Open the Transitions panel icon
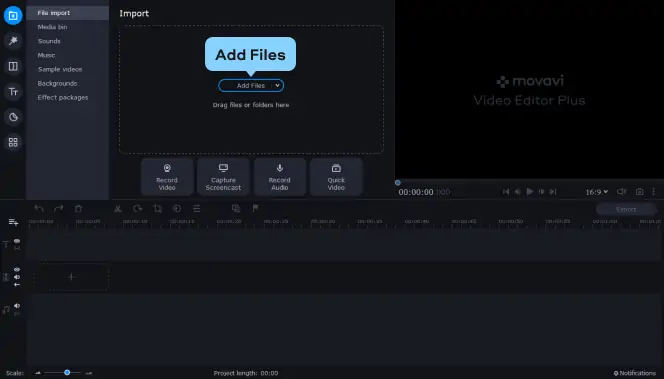 pos(13,66)
